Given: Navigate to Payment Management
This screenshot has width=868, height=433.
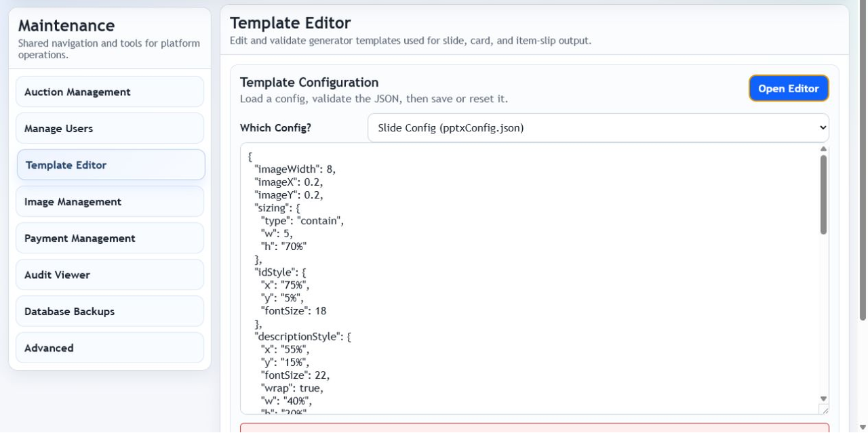Looking at the screenshot, I should (110, 238).
